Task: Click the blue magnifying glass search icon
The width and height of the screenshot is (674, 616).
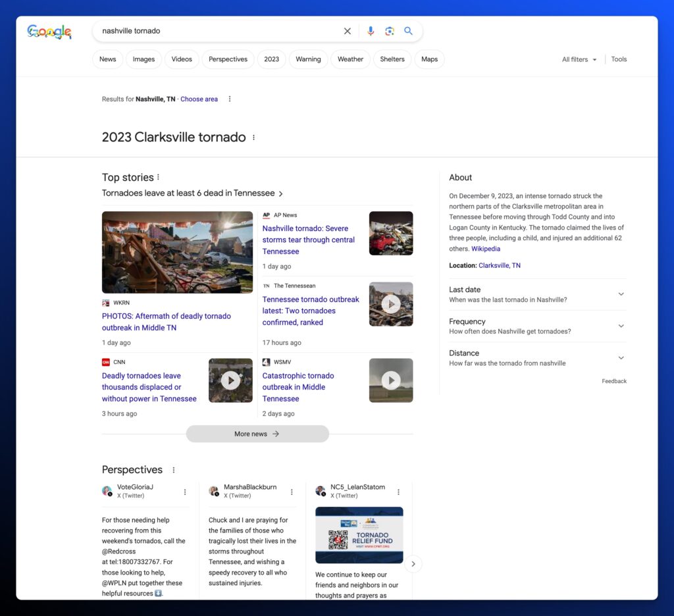Action: pyautogui.click(x=409, y=31)
